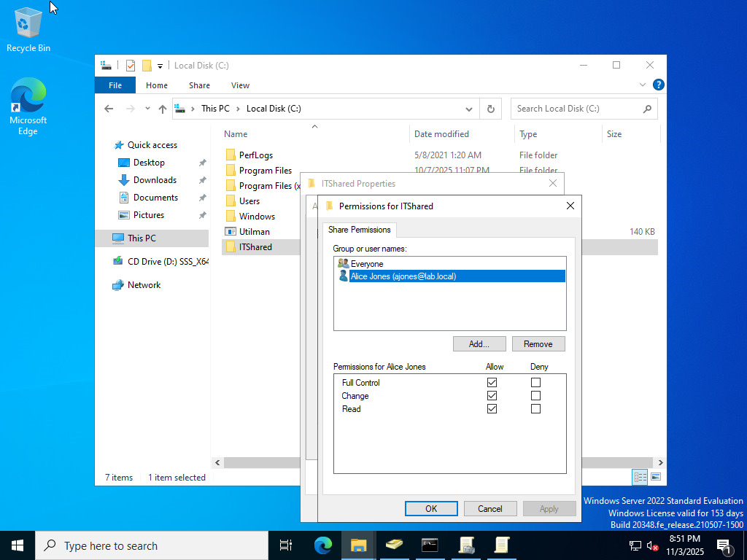Click the Add... button
Screen dimensions: 747x560
tap(479, 344)
